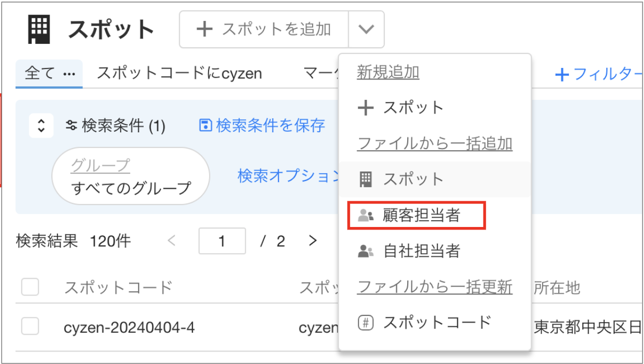Viewport: 644px width, 364px height.
Task: Click the 検索オプション link
Action: click(x=289, y=176)
